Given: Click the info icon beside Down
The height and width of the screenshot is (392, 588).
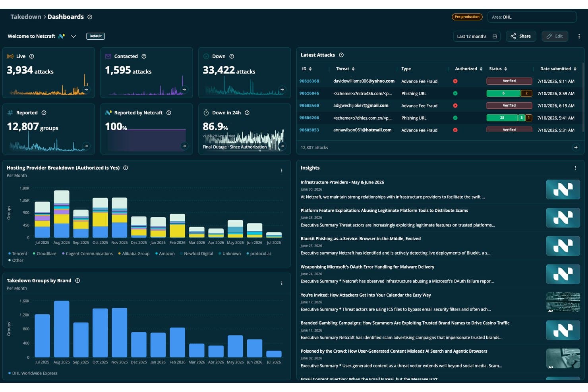Looking at the screenshot, I should [232, 56].
